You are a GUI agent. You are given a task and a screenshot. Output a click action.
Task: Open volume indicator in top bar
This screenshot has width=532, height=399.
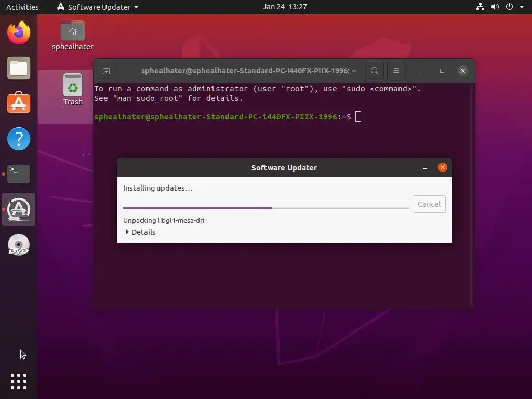495,7
